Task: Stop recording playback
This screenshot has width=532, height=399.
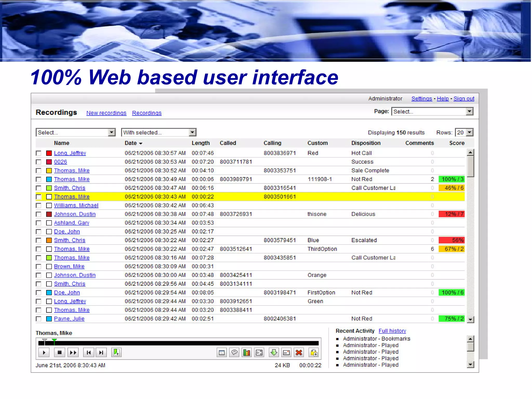Action: [59, 353]
